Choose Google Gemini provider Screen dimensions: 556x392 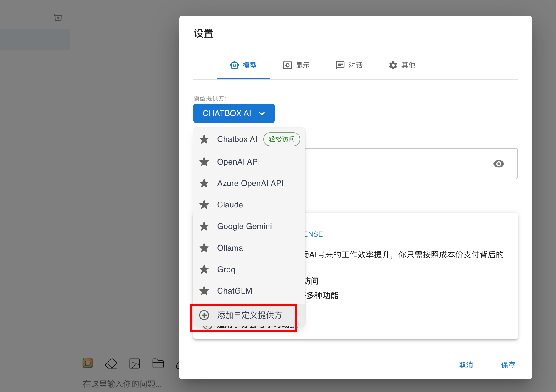coord(249,226)
